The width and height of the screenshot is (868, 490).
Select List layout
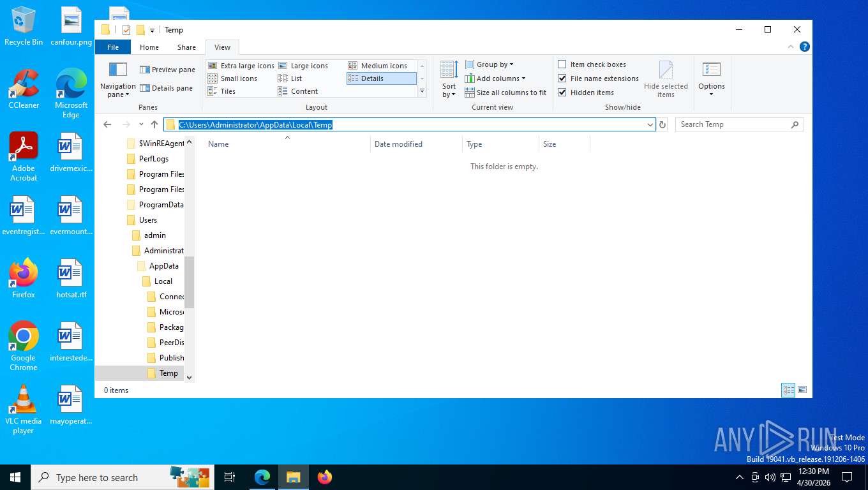pos(290,78)
